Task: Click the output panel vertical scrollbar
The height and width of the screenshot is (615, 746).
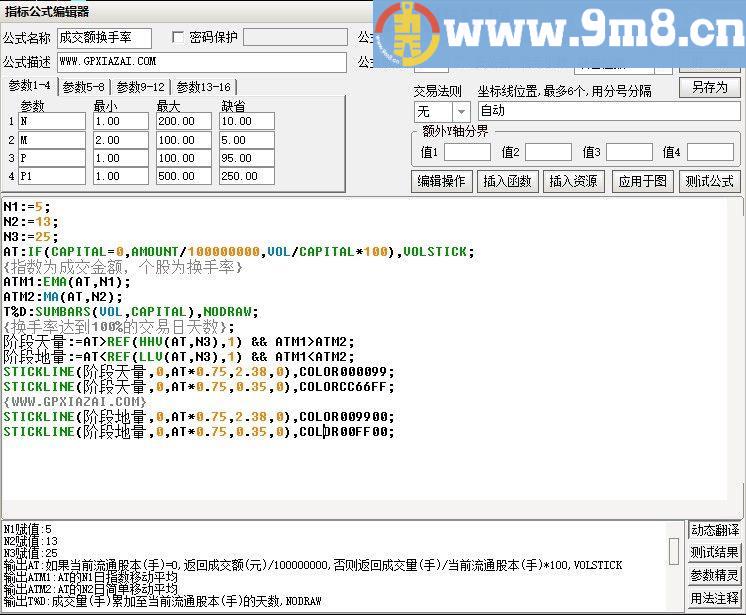Action: (674, 552)
